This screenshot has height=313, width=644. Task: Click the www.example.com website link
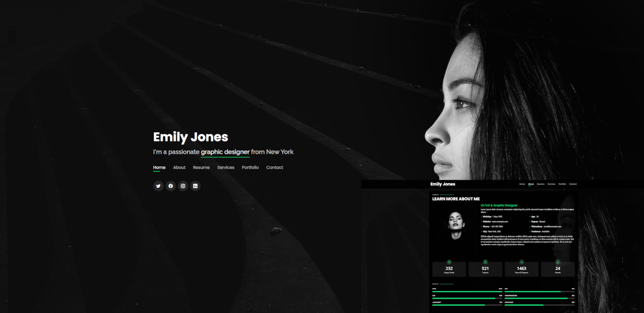(500, 222)
